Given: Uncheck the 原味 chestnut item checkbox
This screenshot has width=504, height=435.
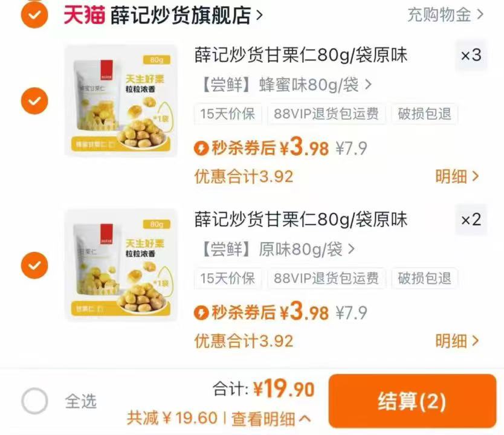Looking at the screenshot, I should [34, 265].
